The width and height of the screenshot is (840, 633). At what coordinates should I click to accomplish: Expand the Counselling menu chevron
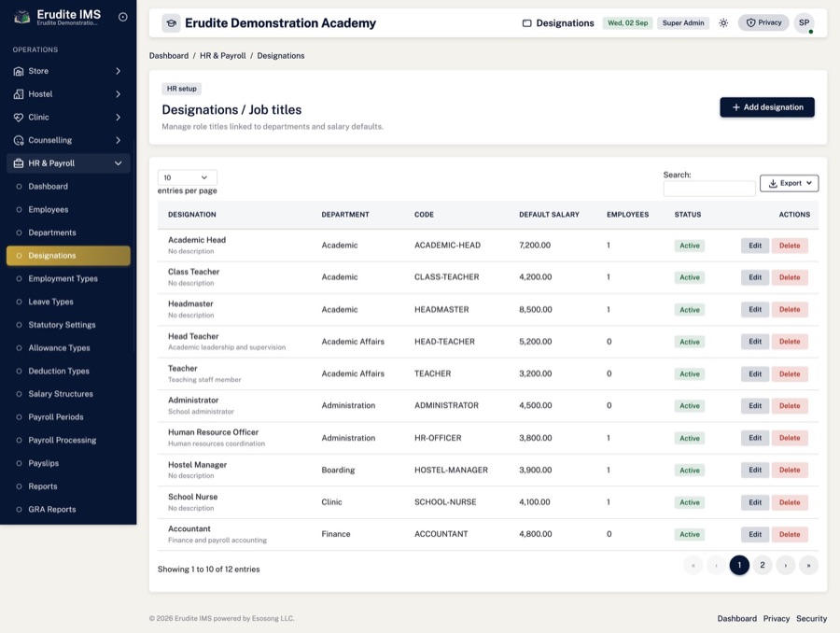click(x=118, y=140)
